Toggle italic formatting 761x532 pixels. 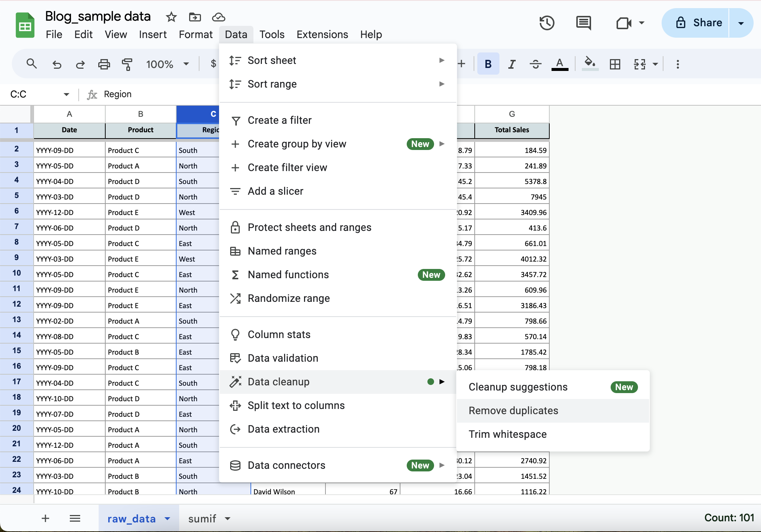tap(512, 64)
